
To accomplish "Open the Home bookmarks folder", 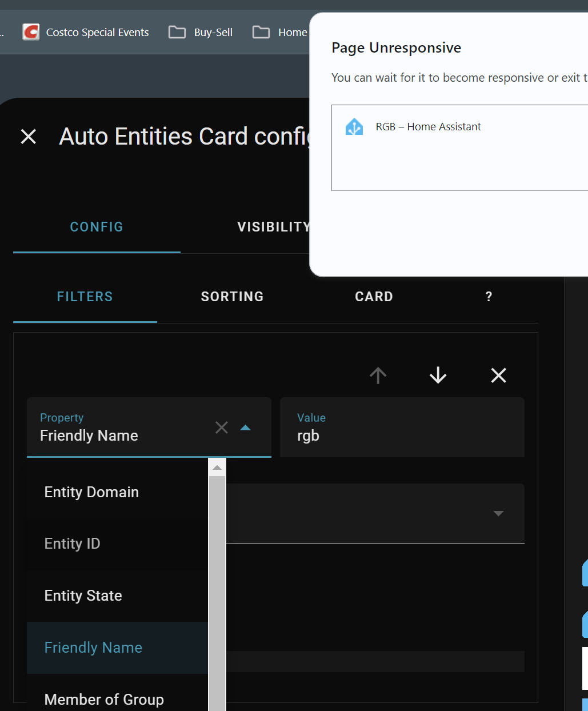I will click(281, 32).
